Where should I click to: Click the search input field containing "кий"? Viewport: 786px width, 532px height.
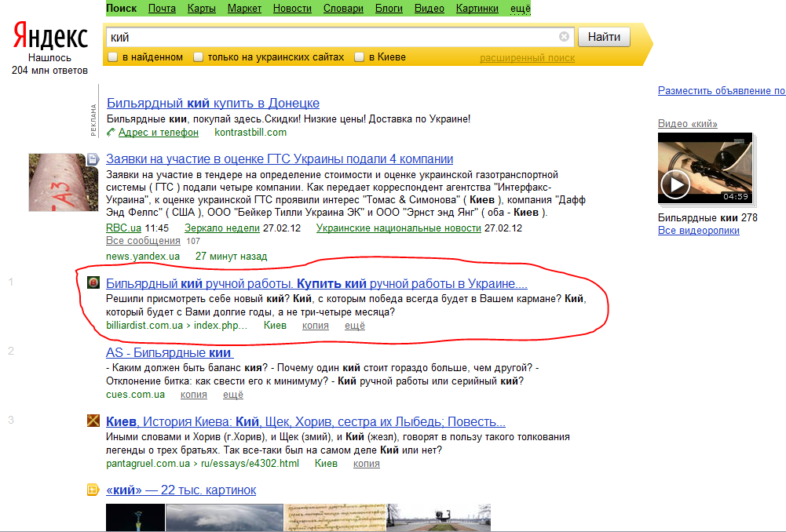tap(332, 37)
